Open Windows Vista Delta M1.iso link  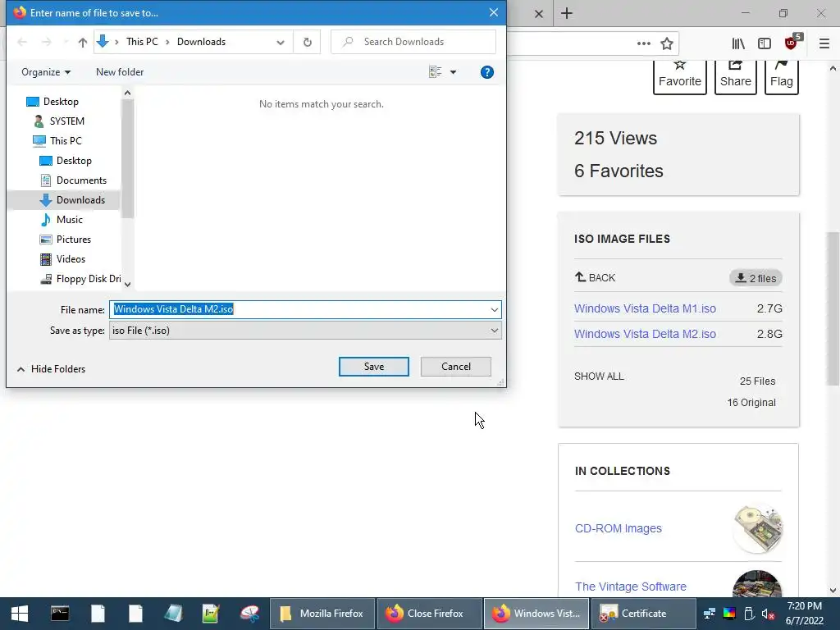point(645,308)
